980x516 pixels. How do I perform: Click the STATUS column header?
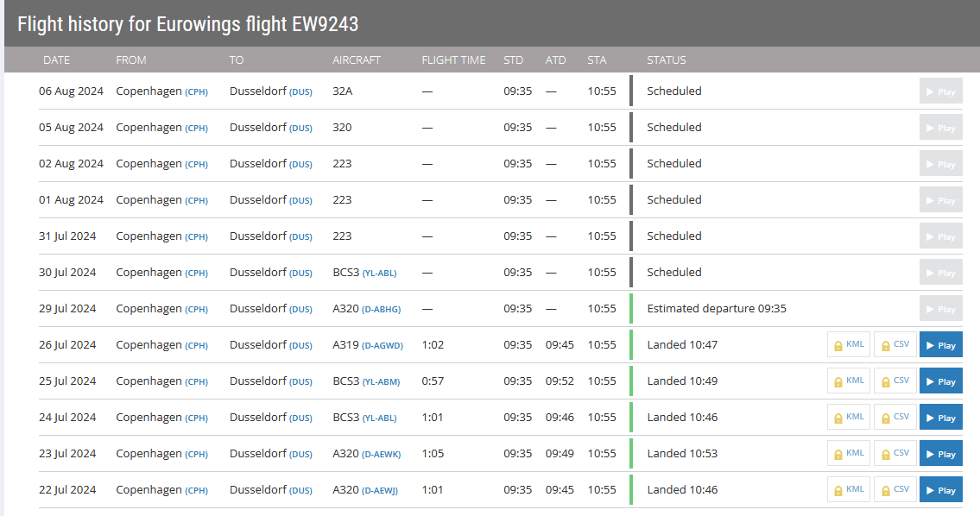pos(667,60)
